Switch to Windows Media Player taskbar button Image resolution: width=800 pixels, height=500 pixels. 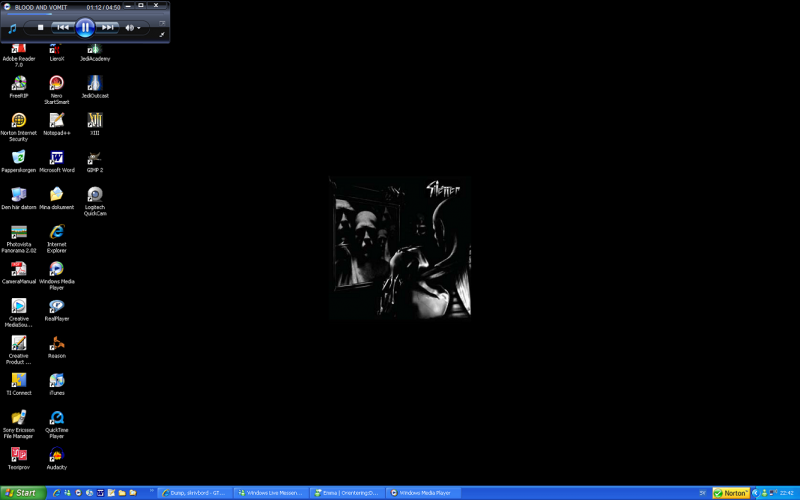[423, 493]
